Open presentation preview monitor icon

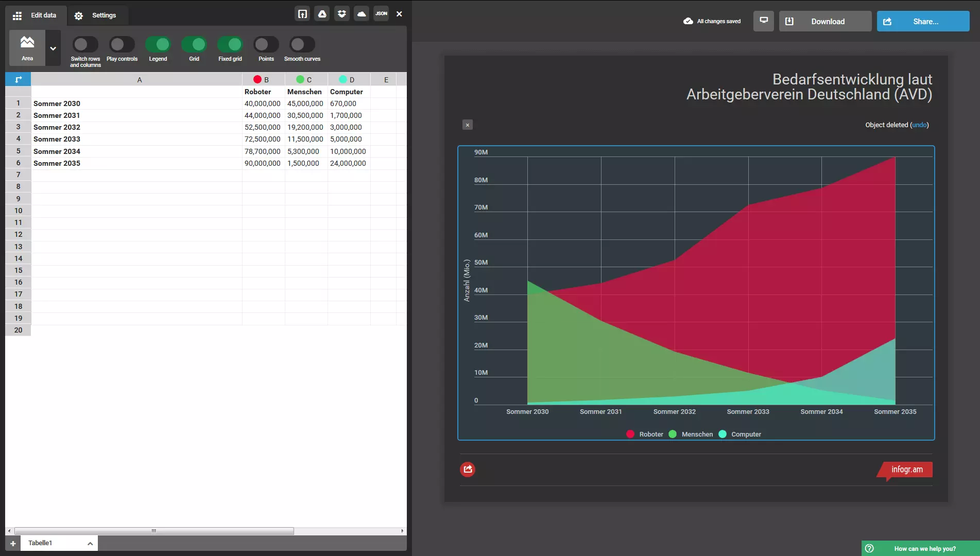click(x=764, y=21)
